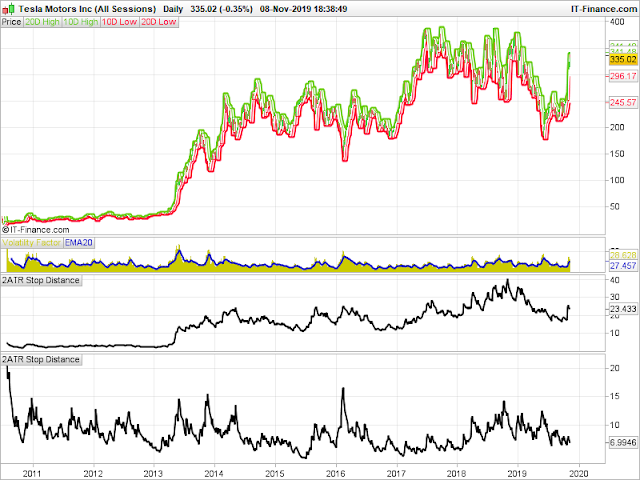Screen dimensions: 640x480
Task: Click the 27.457 EMA value tag
Action: 623,266
